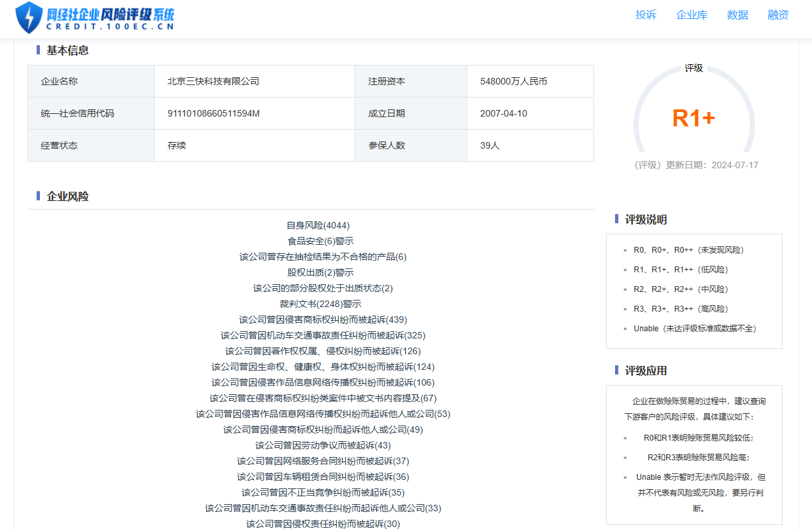Click the 网经社企业风险评级系统 site title

tap(111, 18)
